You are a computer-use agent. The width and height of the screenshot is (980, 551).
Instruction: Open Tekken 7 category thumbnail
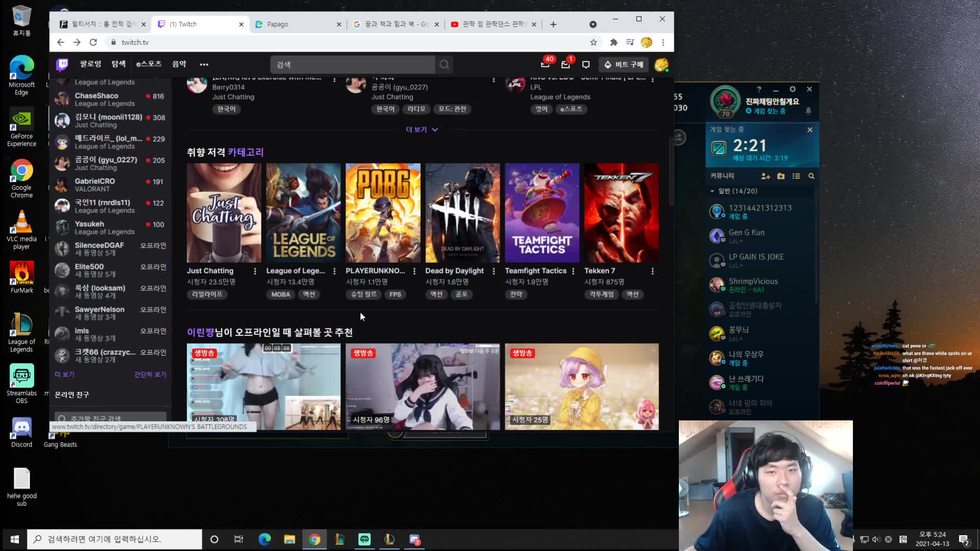[621, 213]
